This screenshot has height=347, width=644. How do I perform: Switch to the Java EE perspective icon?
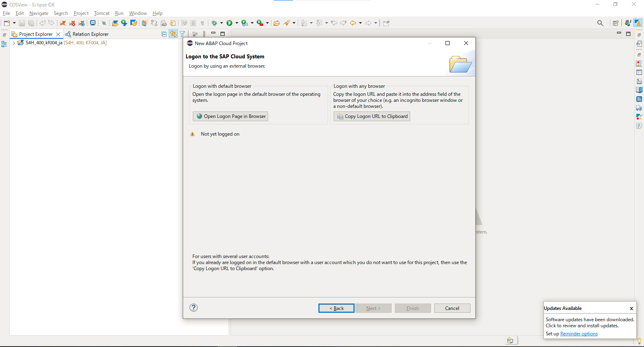[x=628, y=23]
